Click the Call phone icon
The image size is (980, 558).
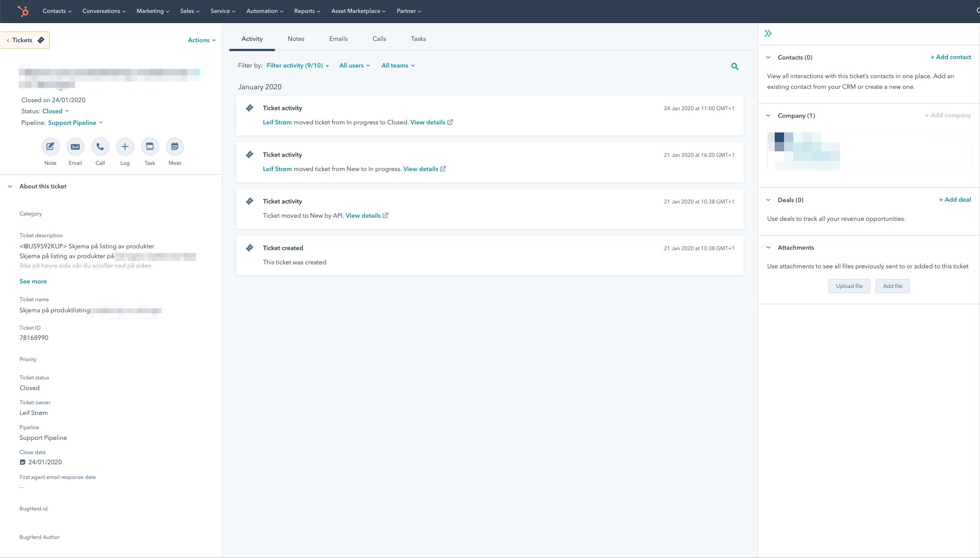tap(100, 147)
